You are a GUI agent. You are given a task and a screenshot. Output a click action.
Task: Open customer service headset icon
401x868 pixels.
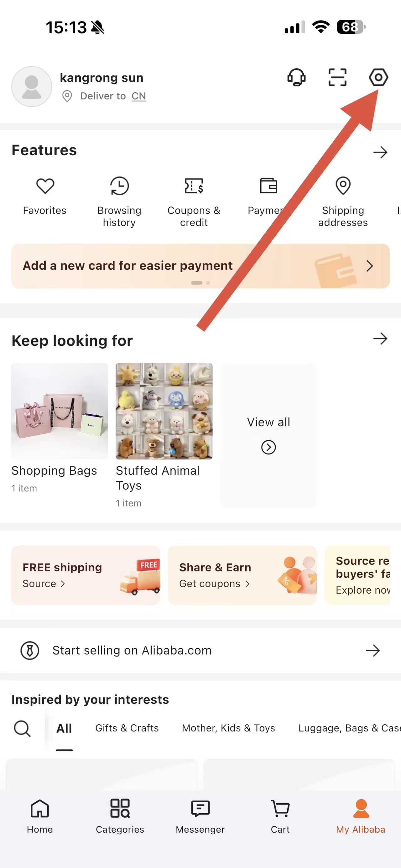pos(296,78)
